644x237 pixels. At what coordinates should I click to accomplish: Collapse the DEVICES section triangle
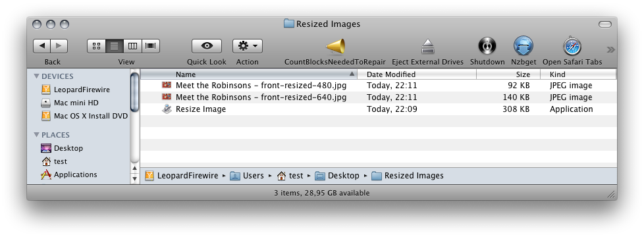[37, 76]
